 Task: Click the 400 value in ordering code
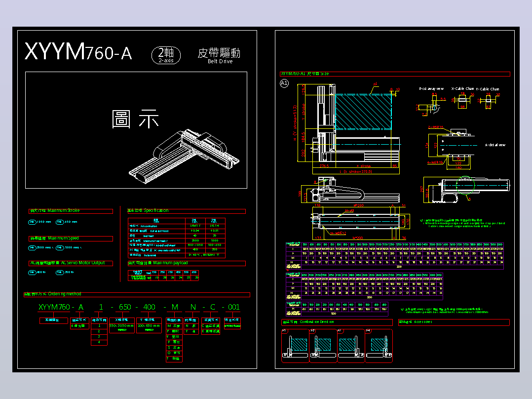(149, 307)
